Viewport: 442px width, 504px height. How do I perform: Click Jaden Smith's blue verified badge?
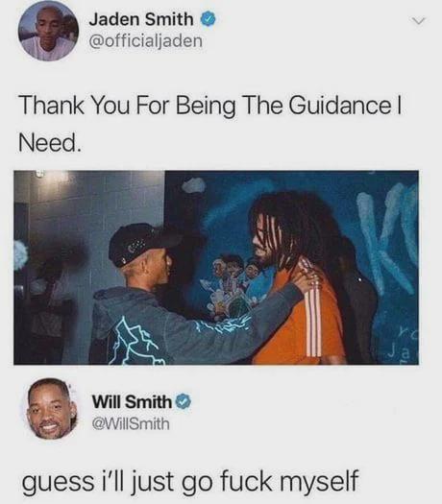click(208, 19)
